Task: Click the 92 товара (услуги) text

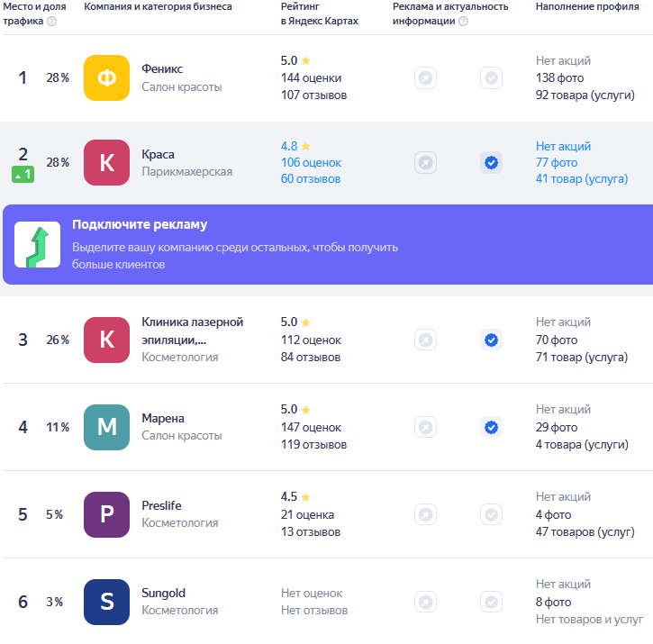Action: pyautogui.click(x=585, y=95)
